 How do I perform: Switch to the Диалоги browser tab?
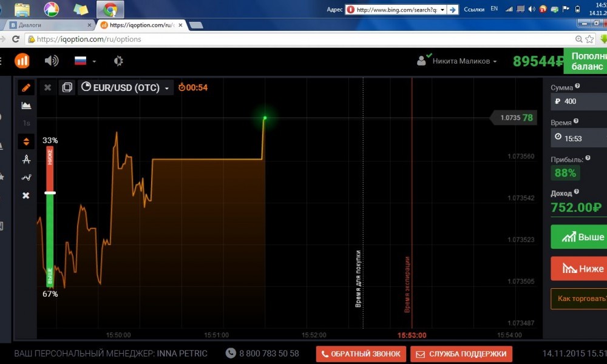(x=49, y=25)
